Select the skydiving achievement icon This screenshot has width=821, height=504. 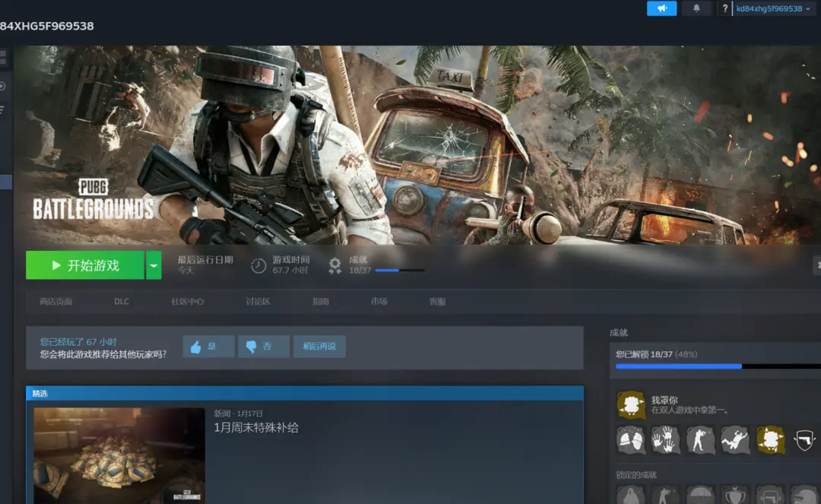pyautogui.click(x=735, y=439)
